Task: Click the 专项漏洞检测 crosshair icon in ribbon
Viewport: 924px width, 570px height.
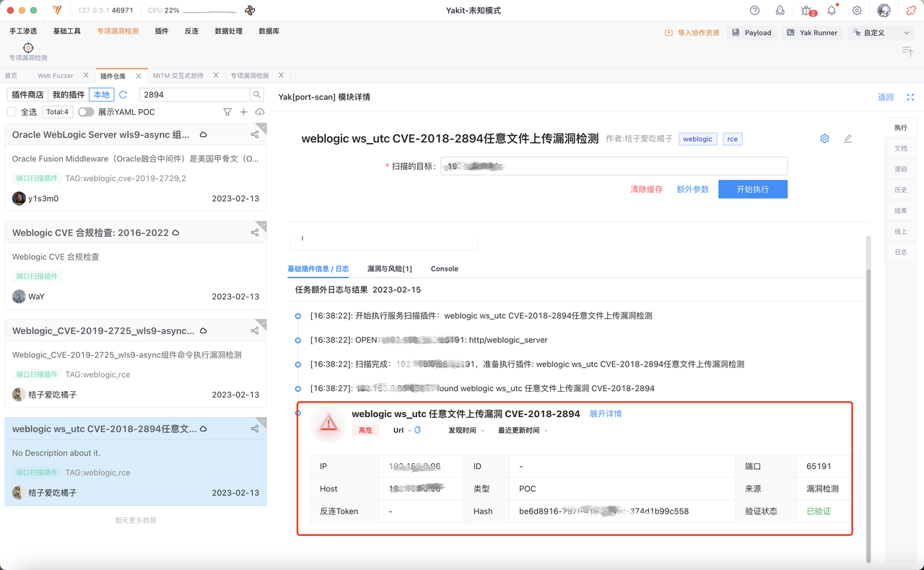Action: 28,48
